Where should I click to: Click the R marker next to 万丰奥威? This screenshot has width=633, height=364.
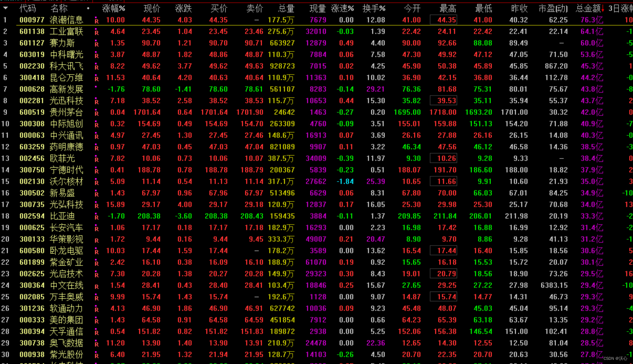click(97, 298)
